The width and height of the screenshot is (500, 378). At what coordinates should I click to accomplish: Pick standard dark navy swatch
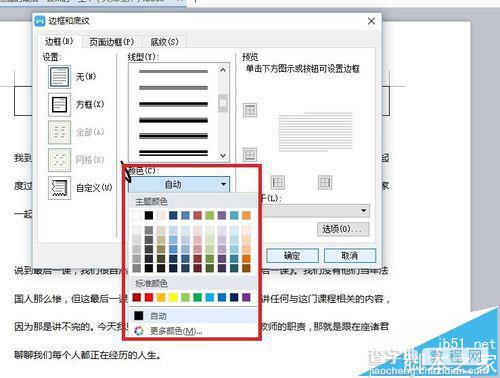[234, 297]
